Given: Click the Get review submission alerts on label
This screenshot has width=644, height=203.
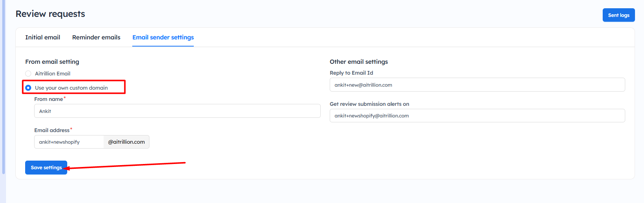Looking at the screenshot, I should (369, 104).
